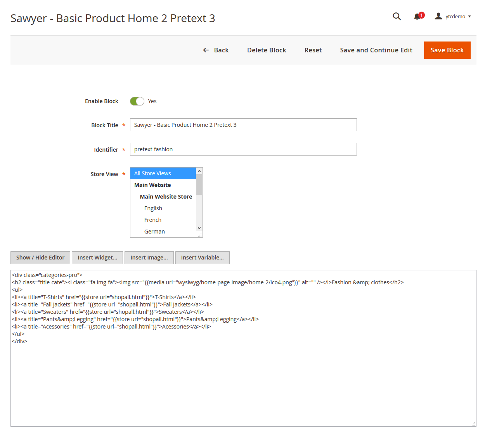The image size is (485, 448).
Task: Select All Store Views option
Action: 163,173
